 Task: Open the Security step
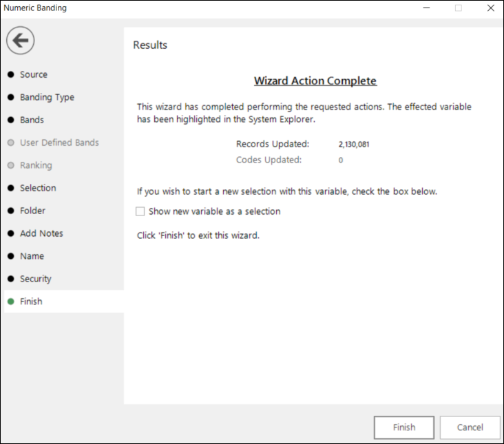click(35, 279)
